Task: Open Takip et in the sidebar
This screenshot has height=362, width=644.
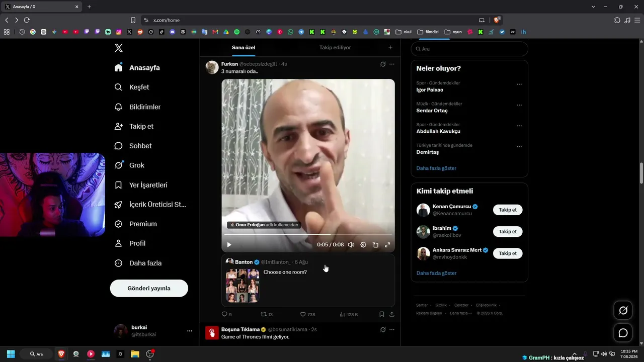Action: (x=134, y=126)
